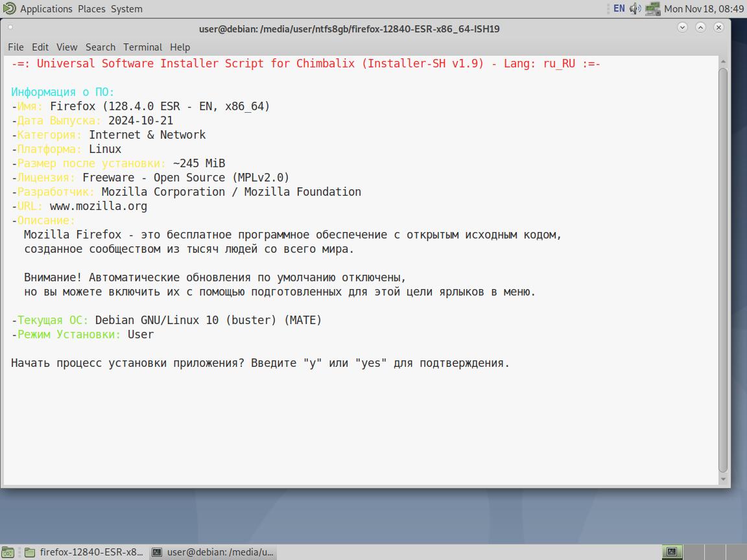The height and width of the screenshot is (560, 747).
Task: Open the Terminal menu
Action: pos(143,47)
